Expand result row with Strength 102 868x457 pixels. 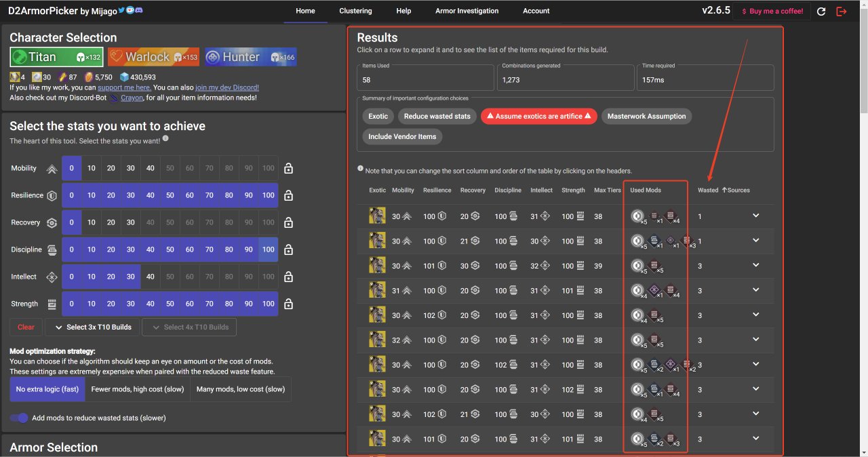click(755, 390)
